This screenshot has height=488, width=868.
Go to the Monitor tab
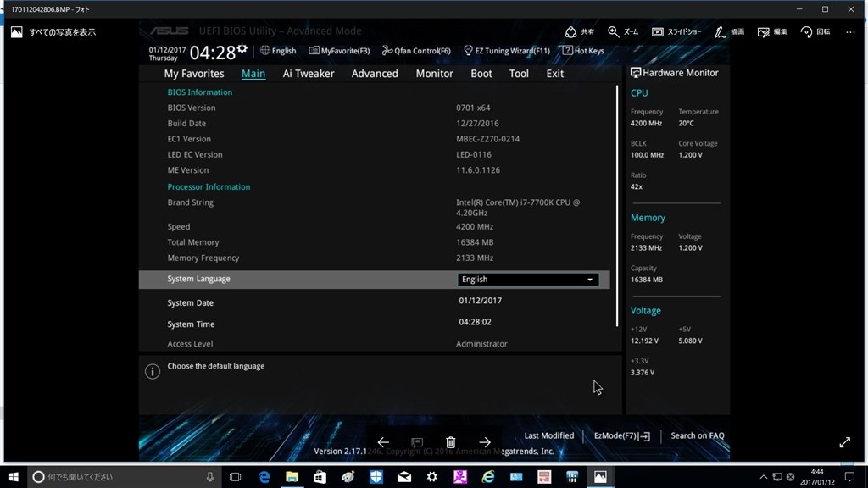coord(435,74)
